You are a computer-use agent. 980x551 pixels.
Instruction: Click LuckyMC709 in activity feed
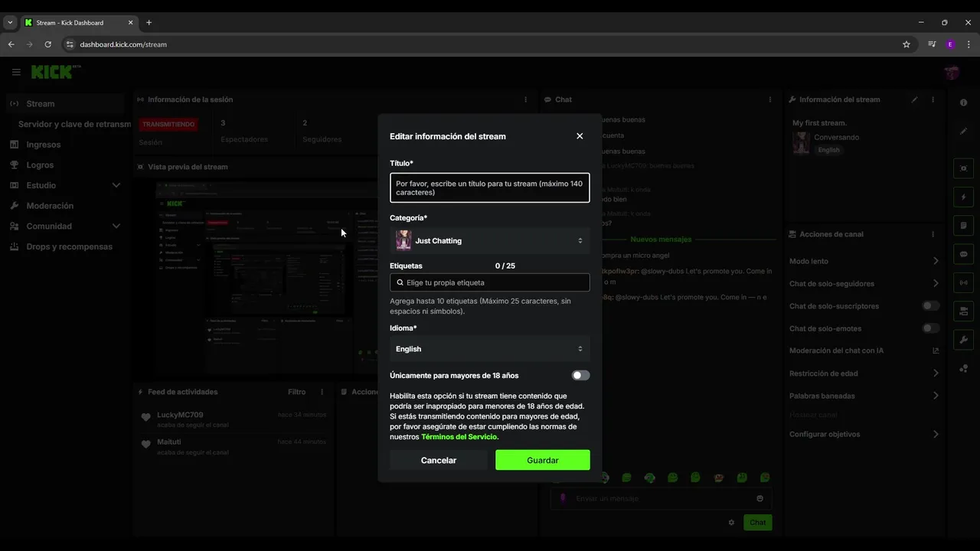point(180,415)
